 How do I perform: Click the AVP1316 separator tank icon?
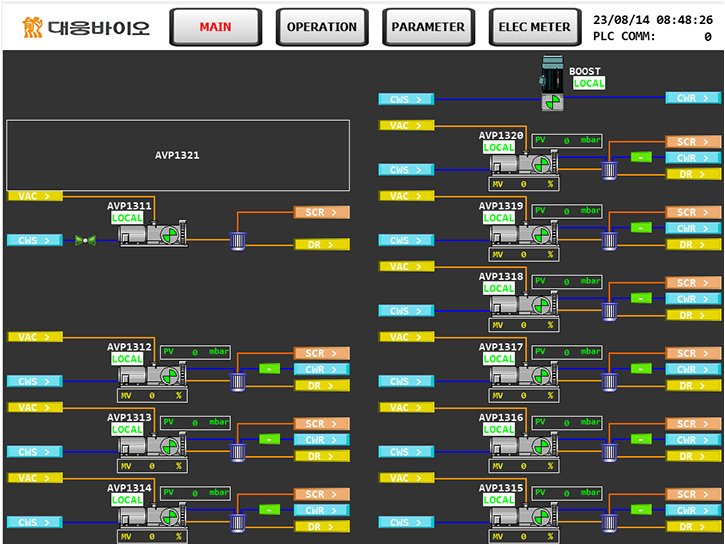click(x=609, y=452)
